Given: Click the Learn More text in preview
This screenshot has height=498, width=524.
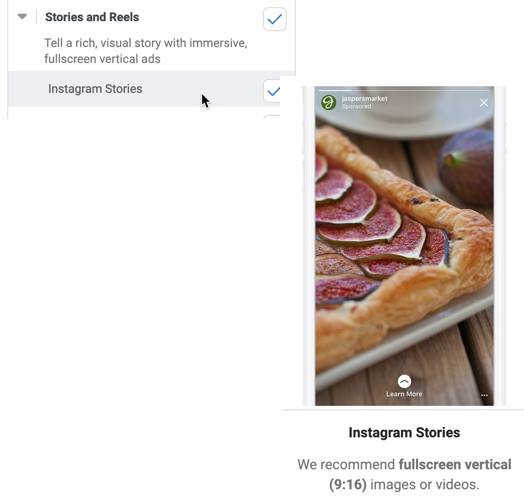Looking at the screenshot, I should pyautogui.click(x=404, y=394).
